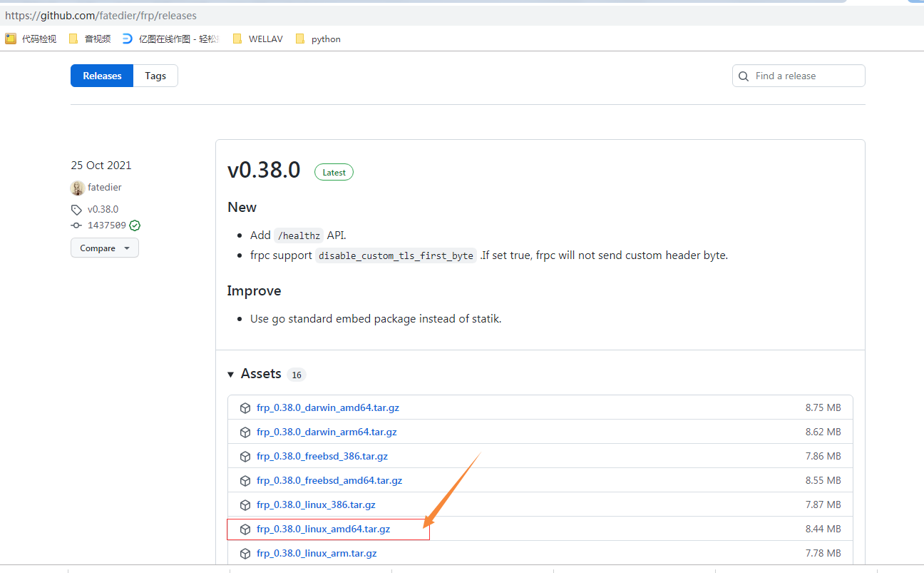Click the package icon for linux_arm asset
This screenshot has height=573, width=924.
[x=245, y=554]
